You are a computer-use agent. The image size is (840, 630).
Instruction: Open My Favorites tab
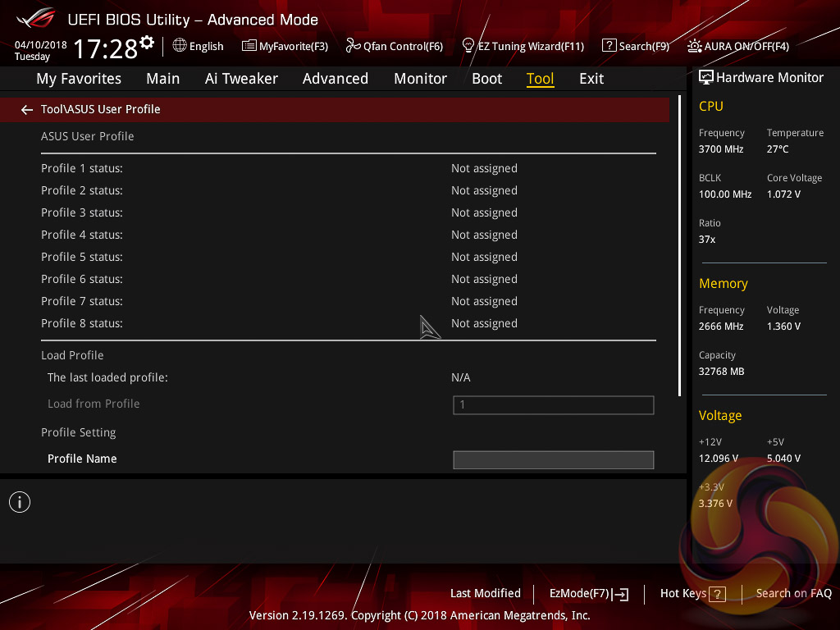point(79,79)
